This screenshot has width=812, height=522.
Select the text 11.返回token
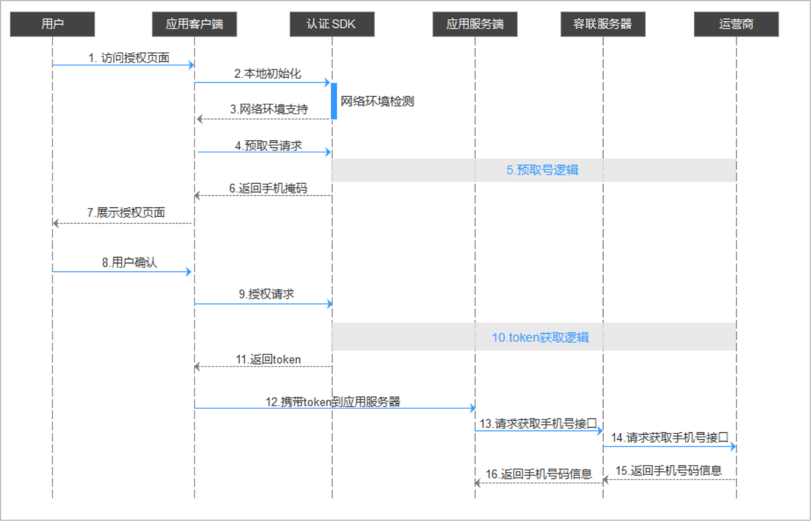coord(269,359)
